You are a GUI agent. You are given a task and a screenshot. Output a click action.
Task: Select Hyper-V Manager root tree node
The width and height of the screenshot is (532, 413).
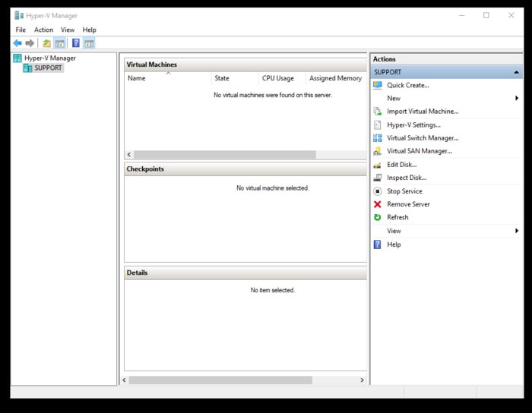50,58
